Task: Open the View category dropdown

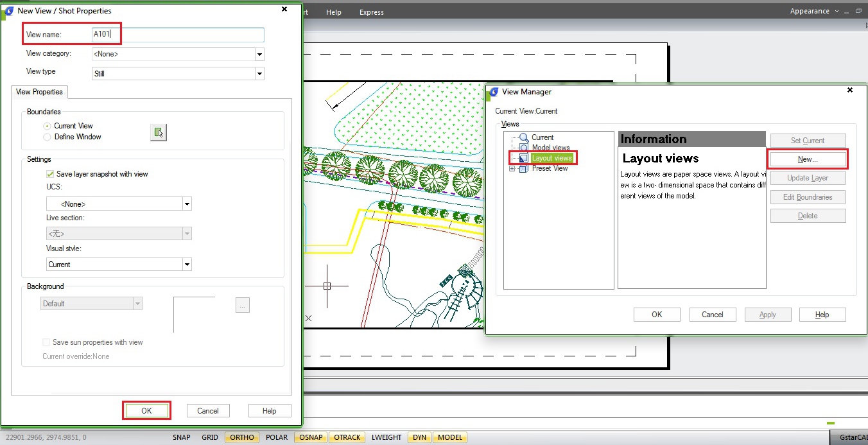Action: [259, 54]
